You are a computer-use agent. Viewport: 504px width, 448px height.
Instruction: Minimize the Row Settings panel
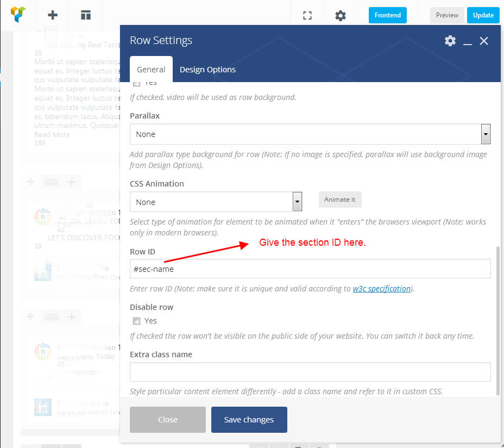[x=468, y=44]
